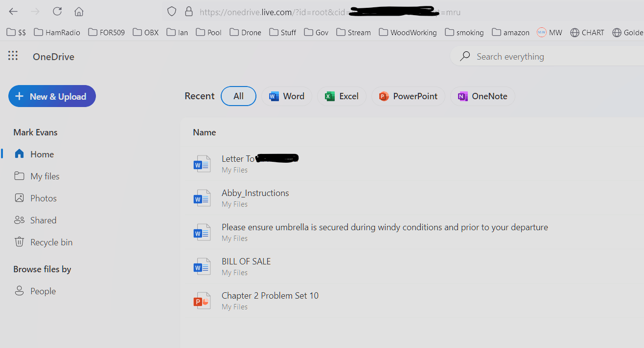644x348 pixels.
Task: Open the Ian bookmark folder
Action: [177, 32]
